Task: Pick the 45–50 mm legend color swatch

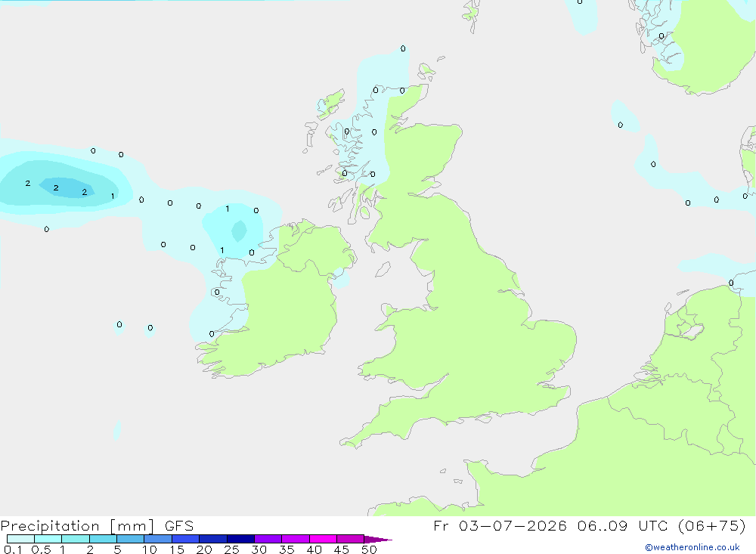Action: [351, 539]
